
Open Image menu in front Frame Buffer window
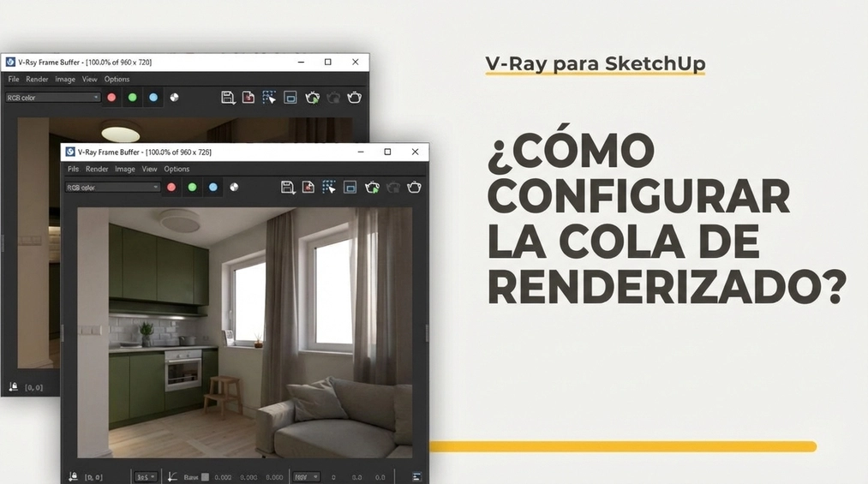point(125,169)
